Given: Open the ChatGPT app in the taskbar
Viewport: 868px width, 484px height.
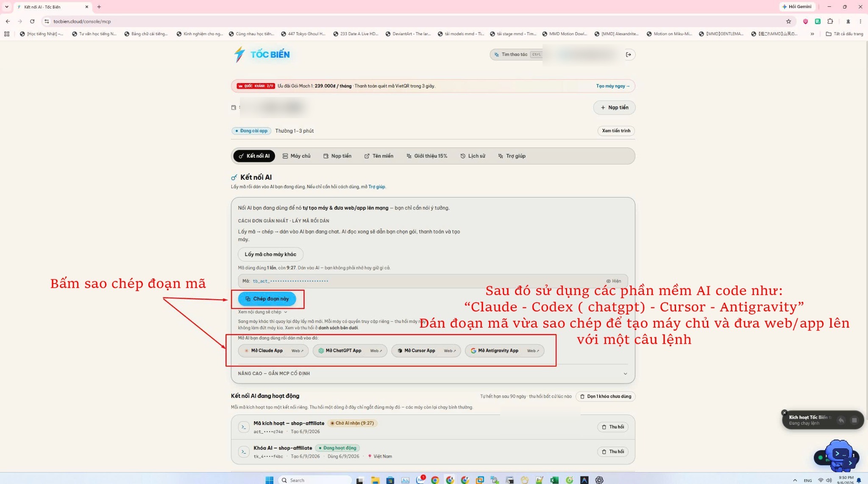Looking at the screenshot, I should [599, 480].
